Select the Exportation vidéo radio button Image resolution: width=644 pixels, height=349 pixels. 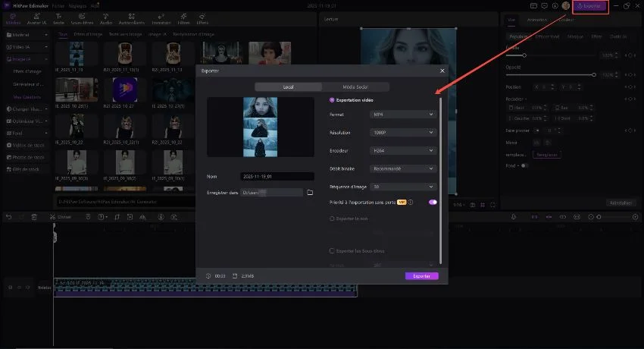point(333,100)
